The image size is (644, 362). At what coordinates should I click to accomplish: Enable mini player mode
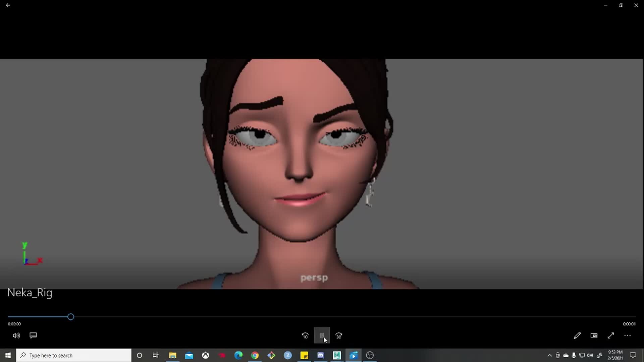[x=594, y=335]
